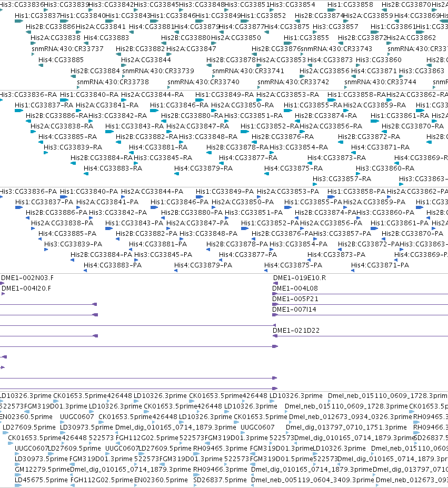Open the His3:CG33860-PA protein label

coord(385,213)
